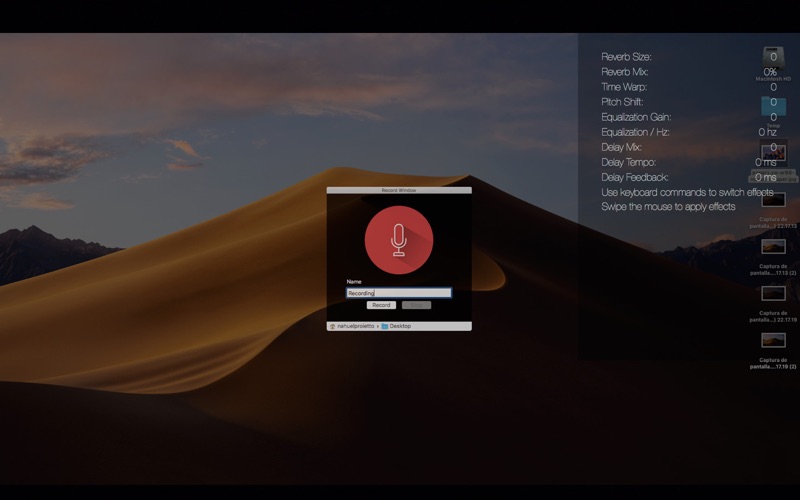Select the jpg wallpaper image file on desktop
800x500 pixels.
click(773, 152)
